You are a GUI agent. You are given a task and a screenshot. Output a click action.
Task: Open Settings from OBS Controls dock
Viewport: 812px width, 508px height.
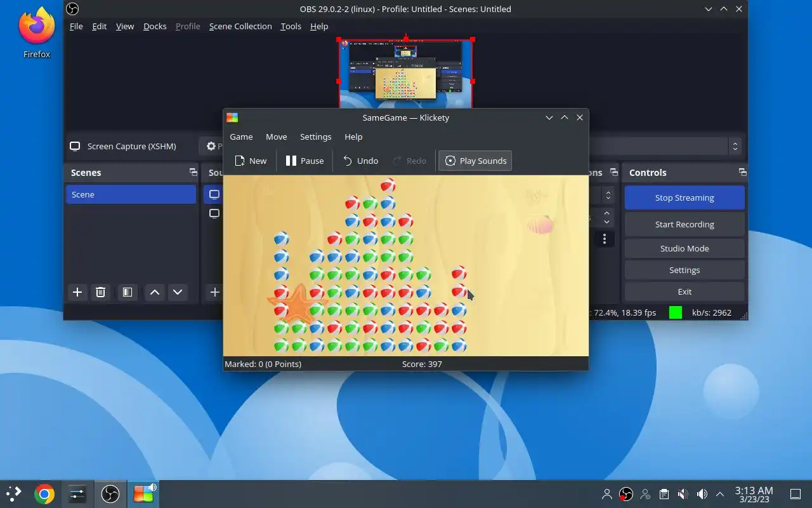coord(684,270)
